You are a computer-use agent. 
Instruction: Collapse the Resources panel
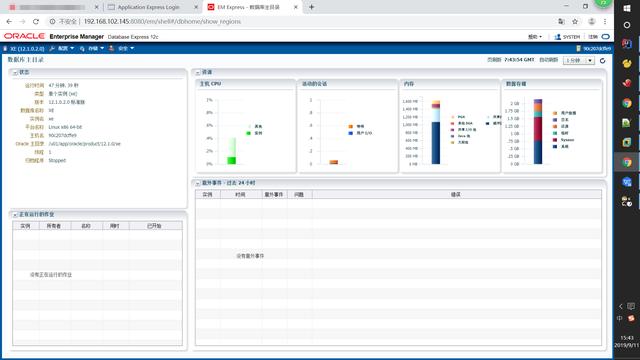pyautogui.click(x=198, y=73)
